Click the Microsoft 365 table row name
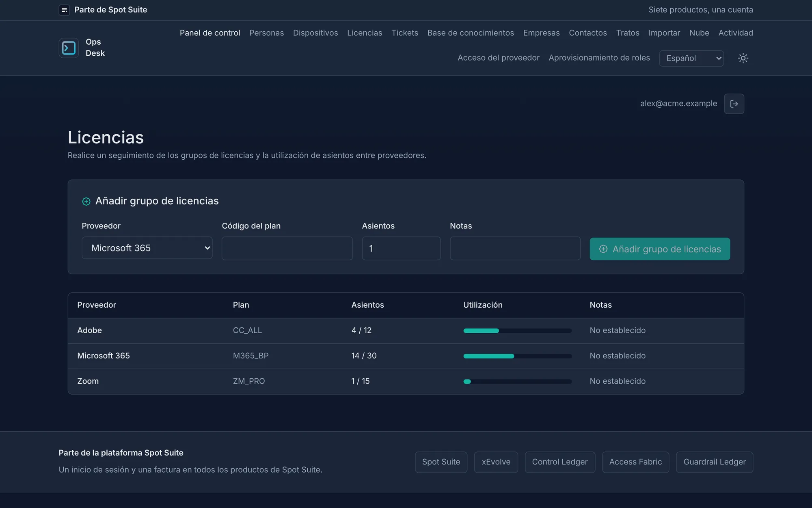 [x=104, y=356]
